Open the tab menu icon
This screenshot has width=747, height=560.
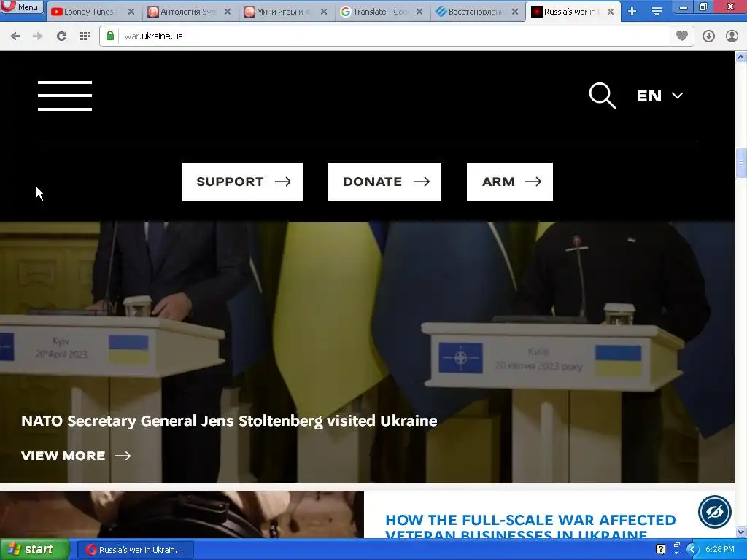click(x=657, y=12)
